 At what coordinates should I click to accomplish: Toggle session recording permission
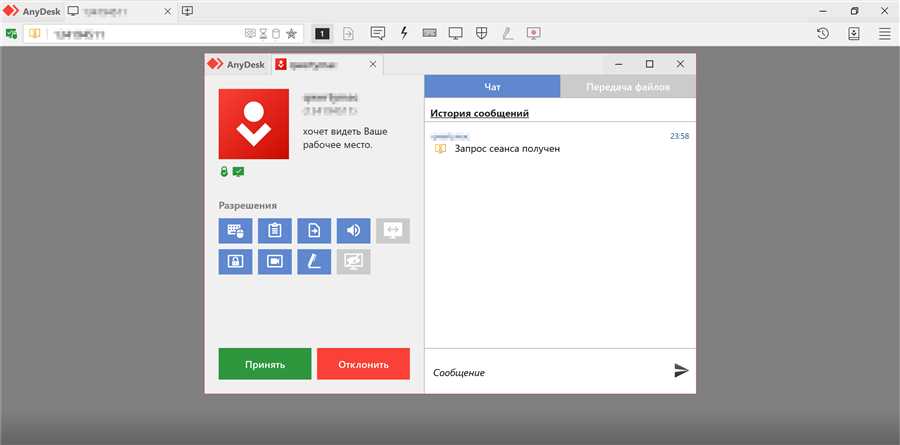[x=275, y=262]
